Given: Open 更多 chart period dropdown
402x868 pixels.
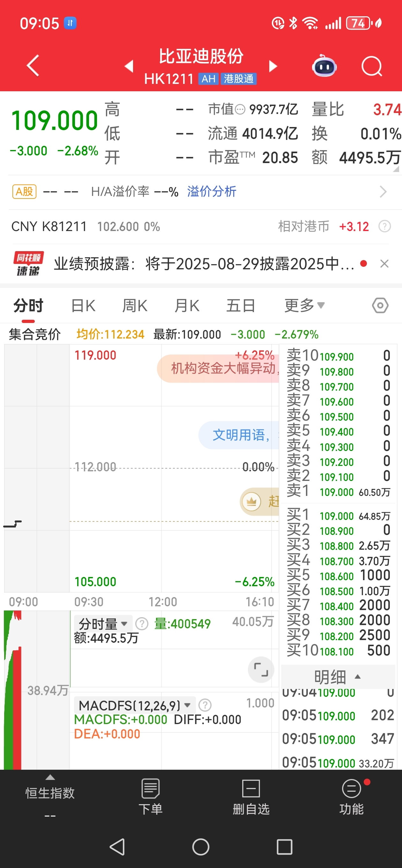Looking at the screenshot, I should tap(304, 306).
